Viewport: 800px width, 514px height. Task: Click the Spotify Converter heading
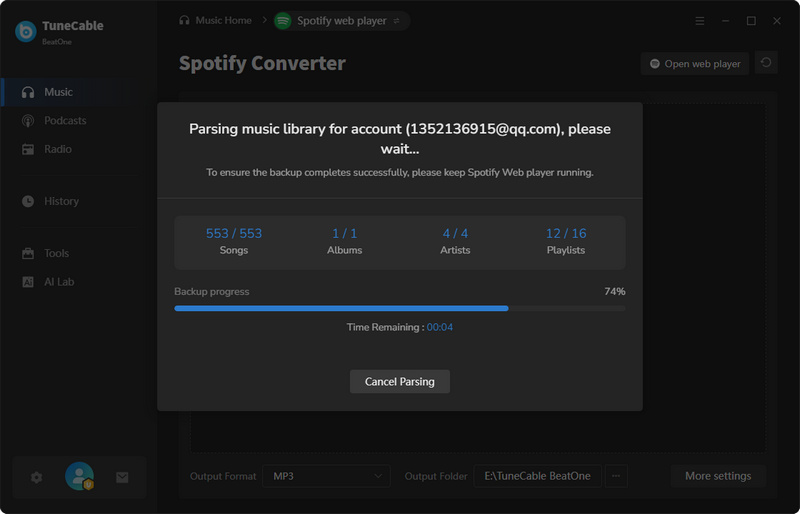pyautogui.click(x=262, y=63)
